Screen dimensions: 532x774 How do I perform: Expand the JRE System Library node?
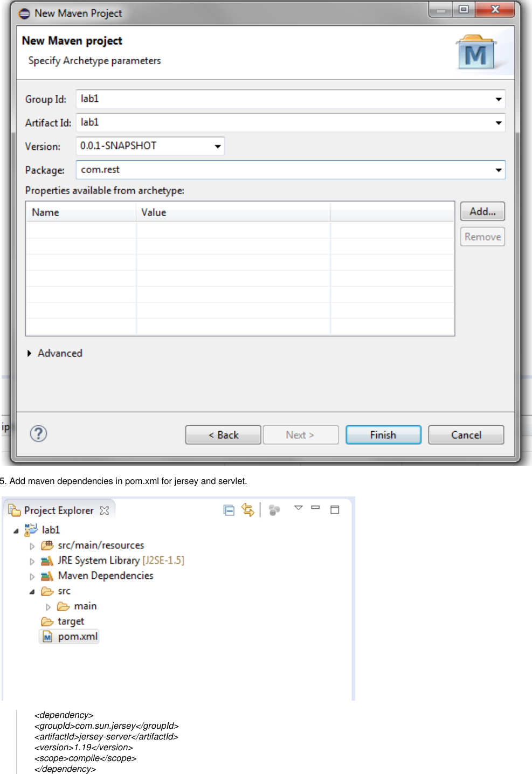[32, 561]
